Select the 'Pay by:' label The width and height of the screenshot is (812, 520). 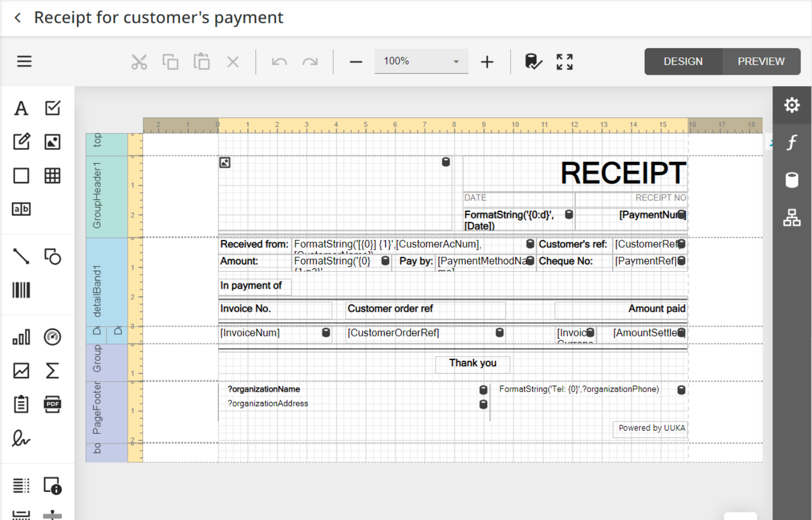point(414,262)
